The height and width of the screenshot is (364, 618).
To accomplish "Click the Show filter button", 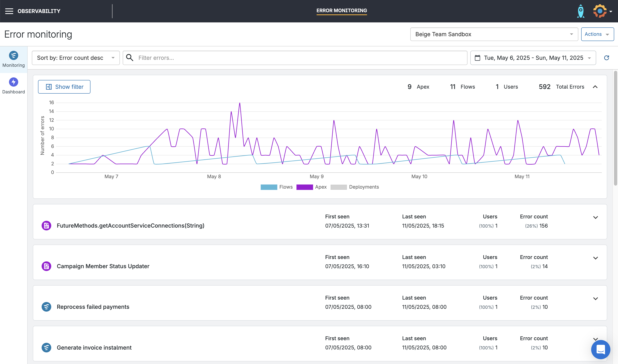I will (x=64, y=87).
